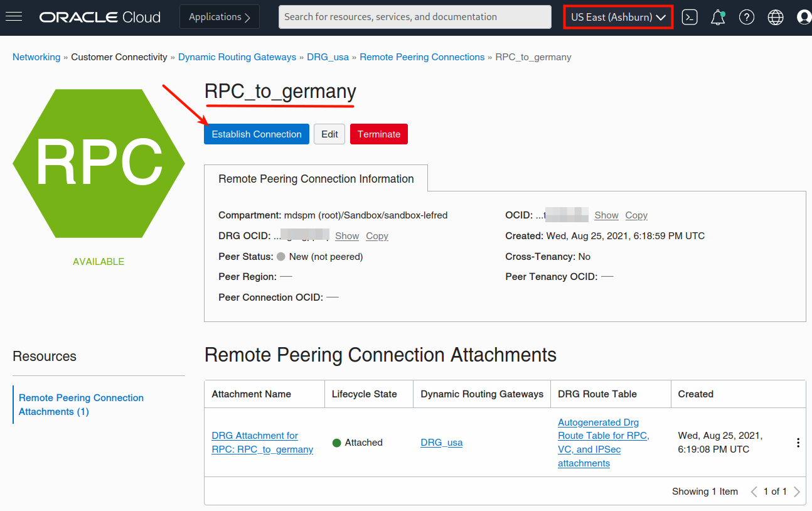Click the Attachment Name column header

[x=252, y=394]
